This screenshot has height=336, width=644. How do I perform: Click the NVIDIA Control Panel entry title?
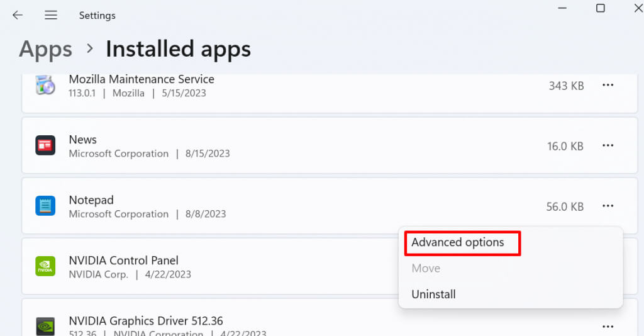123,260
